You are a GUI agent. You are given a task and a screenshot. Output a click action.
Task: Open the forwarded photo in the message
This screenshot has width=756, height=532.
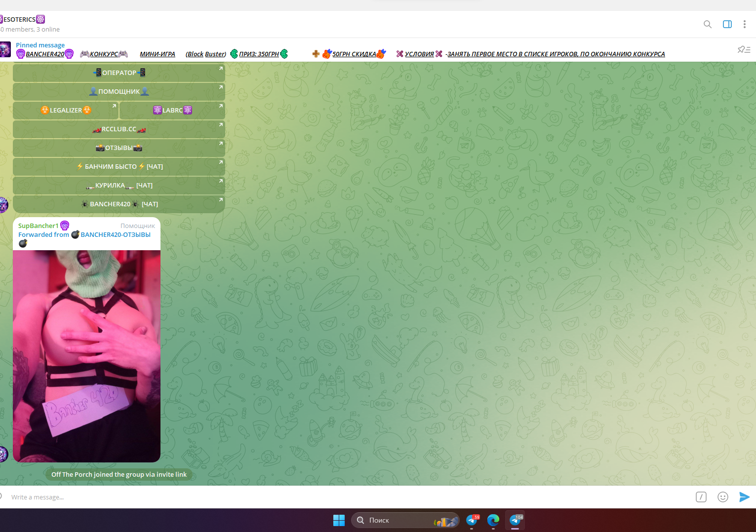click(86, 356)
